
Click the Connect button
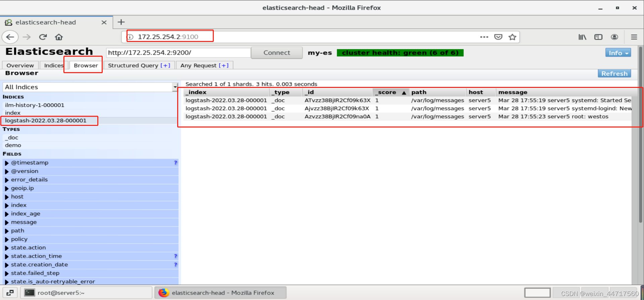[x=277, y=53]
